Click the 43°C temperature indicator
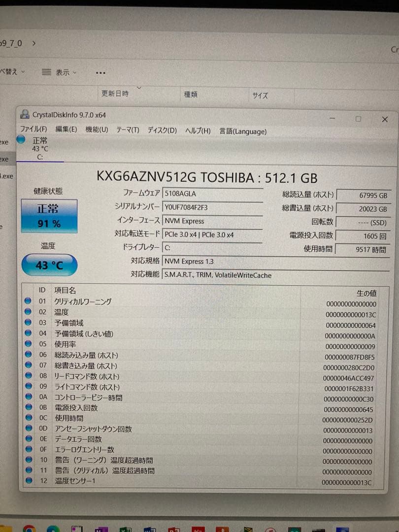Image resolution: width=399 pixels, height=532 pixels. (48, 265)
